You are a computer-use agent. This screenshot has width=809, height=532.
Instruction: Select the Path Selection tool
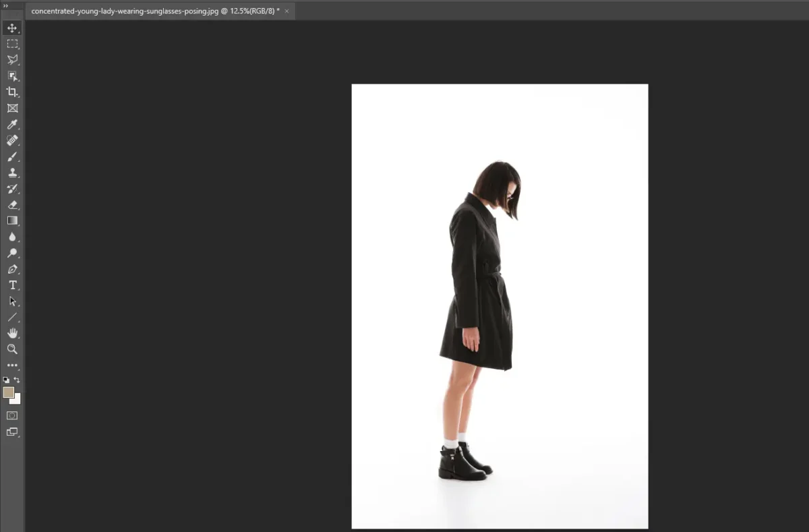pyautogui.click(x=12, y=301)
